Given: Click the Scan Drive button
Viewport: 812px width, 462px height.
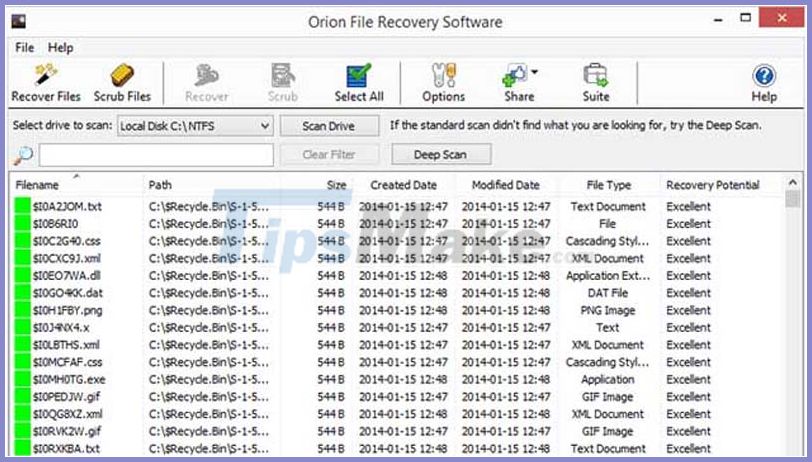Looking at the screenshot, I should coord(329,126).
